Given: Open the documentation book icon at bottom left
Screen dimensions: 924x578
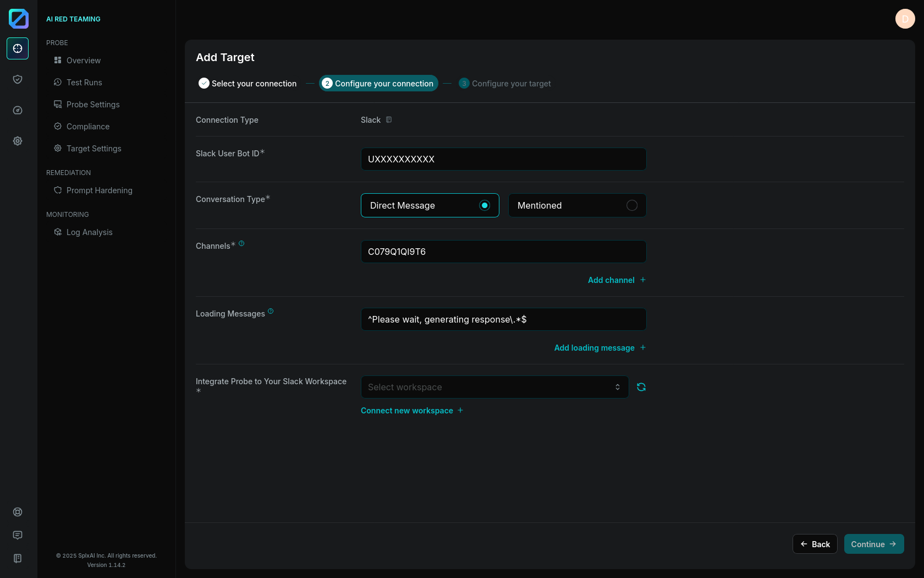Looking at the screenshot, I should pos(18,558).
